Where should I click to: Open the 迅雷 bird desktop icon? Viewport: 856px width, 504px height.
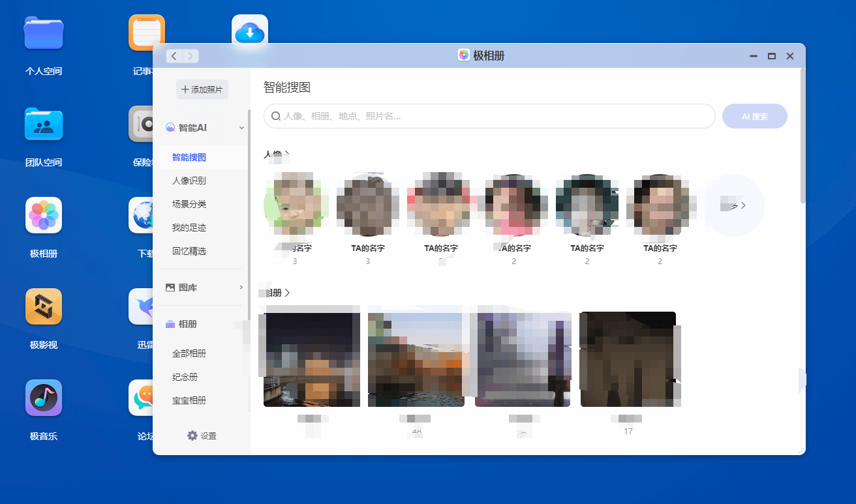141,306
